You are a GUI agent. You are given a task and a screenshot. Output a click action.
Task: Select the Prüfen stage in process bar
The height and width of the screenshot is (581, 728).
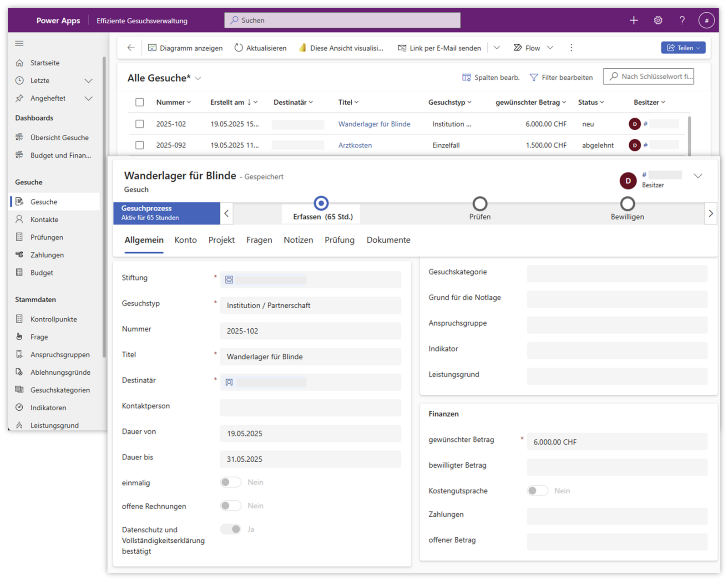pyautogui.click(x=480, y=204)
